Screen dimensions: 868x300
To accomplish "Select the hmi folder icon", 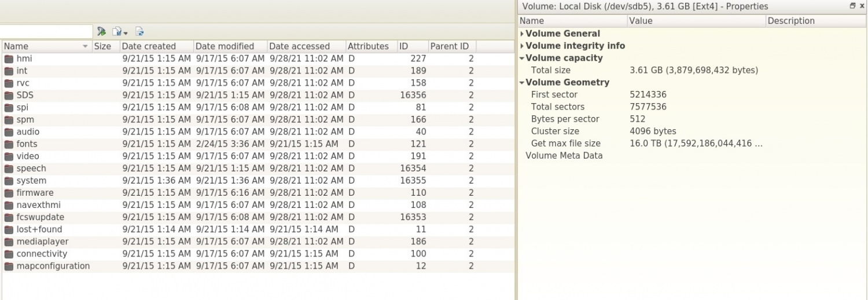I will 9,58.
